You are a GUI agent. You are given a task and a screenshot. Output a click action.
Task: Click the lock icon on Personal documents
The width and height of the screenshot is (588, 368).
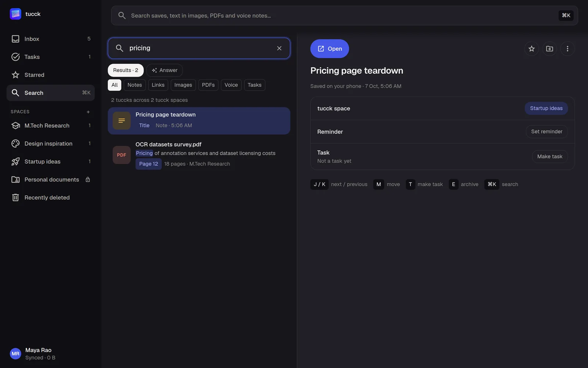pos(88,180)
